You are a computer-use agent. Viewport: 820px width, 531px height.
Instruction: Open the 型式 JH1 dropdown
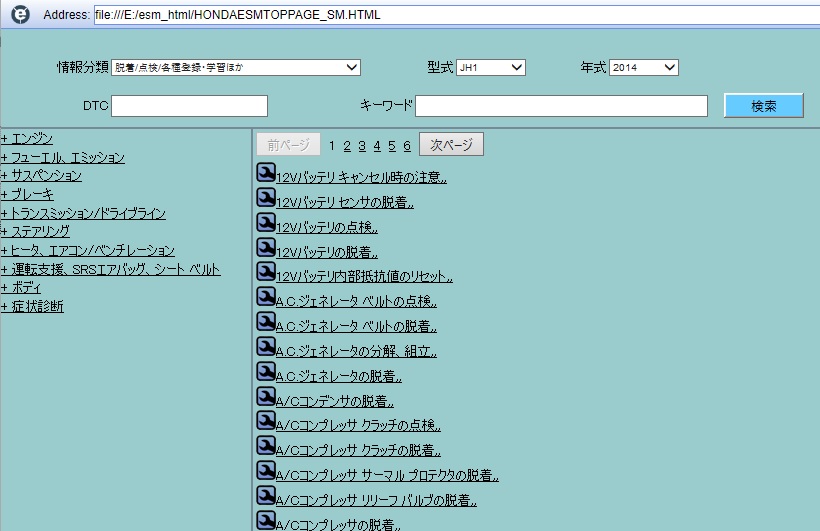491,67
